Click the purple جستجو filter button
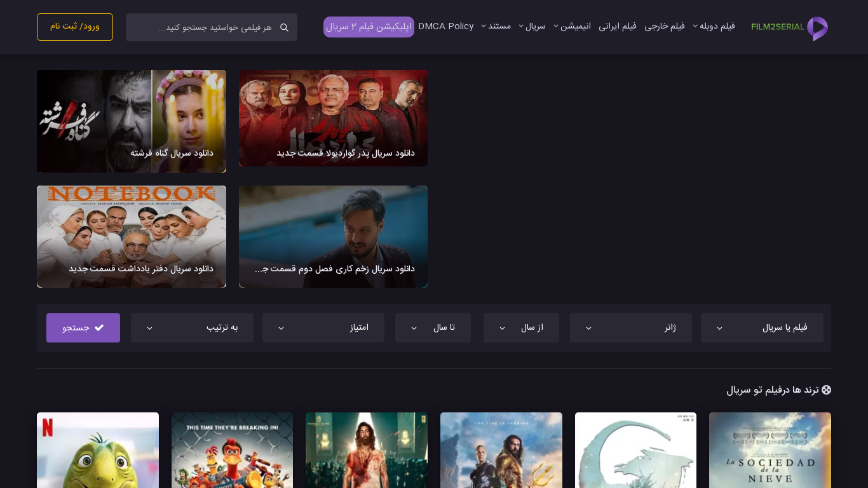The image size is (868, 488). click(83, 328)
